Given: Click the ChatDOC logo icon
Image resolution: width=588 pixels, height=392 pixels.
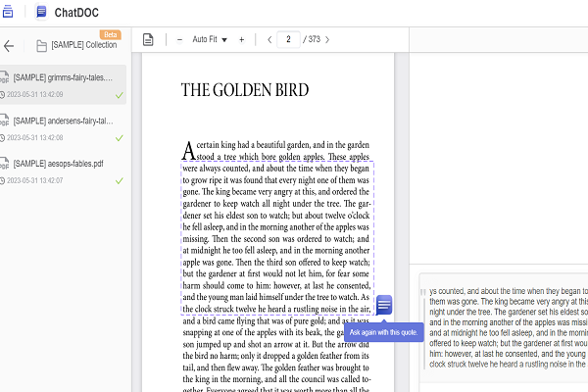Looking at the screenshot, I should [x=41, y=12].
